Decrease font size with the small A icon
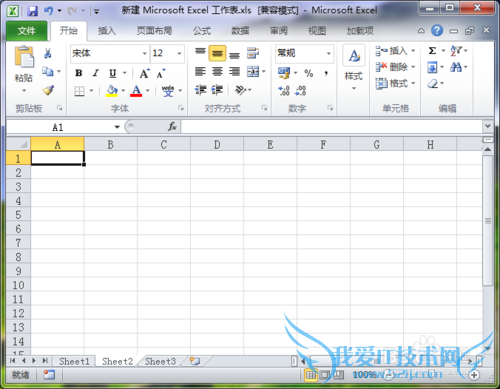Viewport: 500px width, 389px height. point(161,73)
